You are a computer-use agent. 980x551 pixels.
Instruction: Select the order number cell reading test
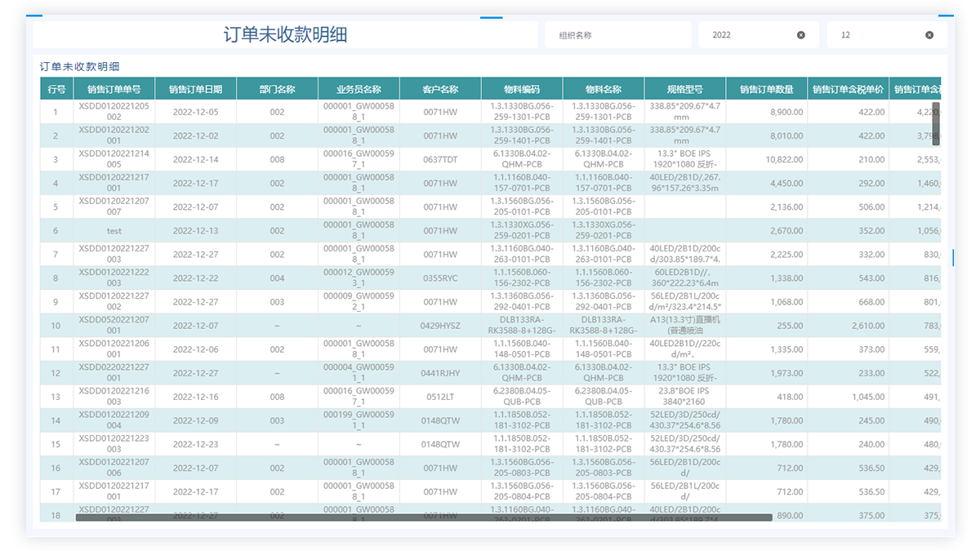click(114, 231)
